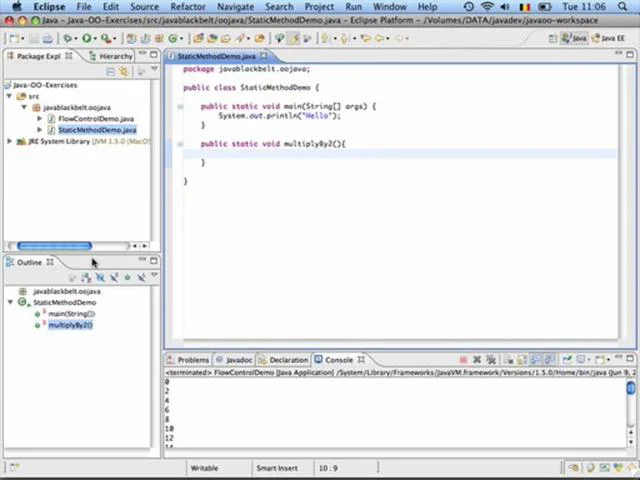Toggle Hide Static Members in the Outline toolbar

114,278
